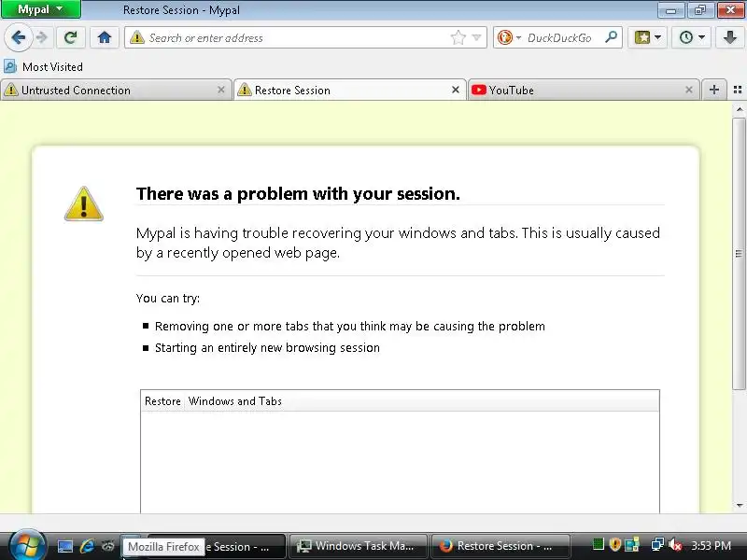Viewport: 747px width, 560px height.
Task: Switch to the YouTube tab
Action: (584, 90)
